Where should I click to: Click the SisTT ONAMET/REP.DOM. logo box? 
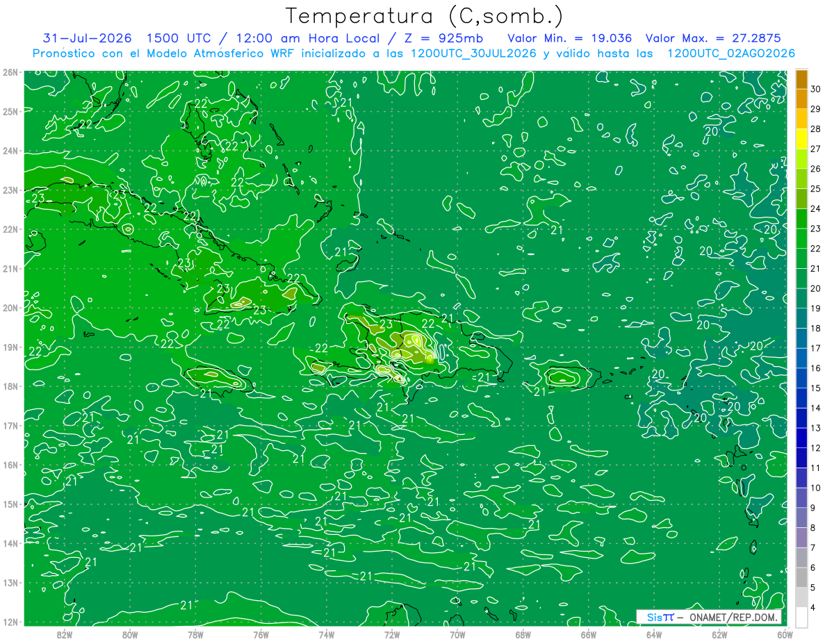709,617
